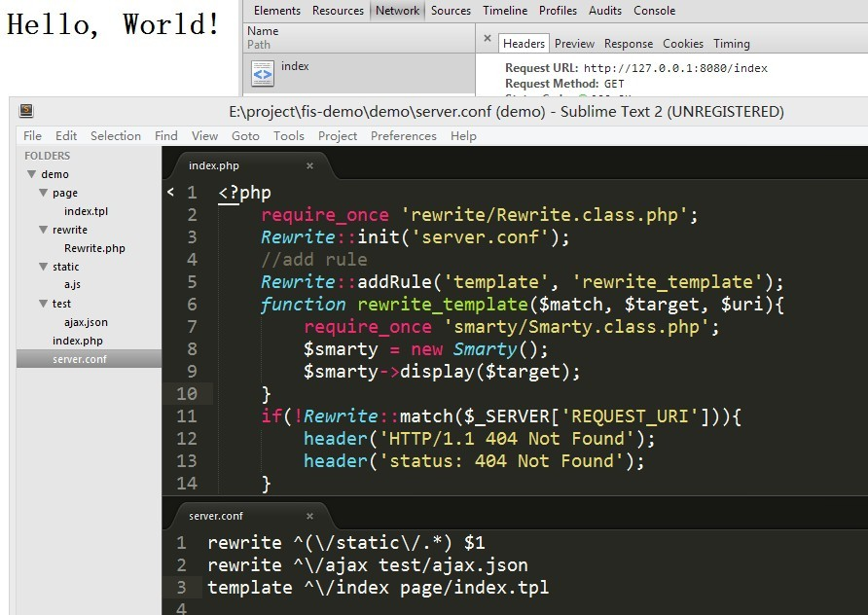This screenshot has width=868, height=615.
Task: Click the Sublime Text app icon in title bar
Action: tap(26, 111)
